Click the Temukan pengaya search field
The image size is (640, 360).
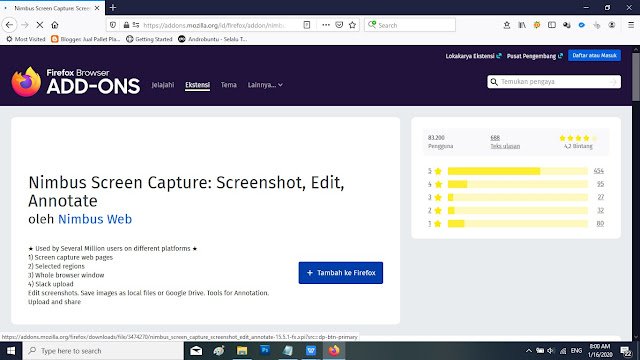(x=554, y=82)
